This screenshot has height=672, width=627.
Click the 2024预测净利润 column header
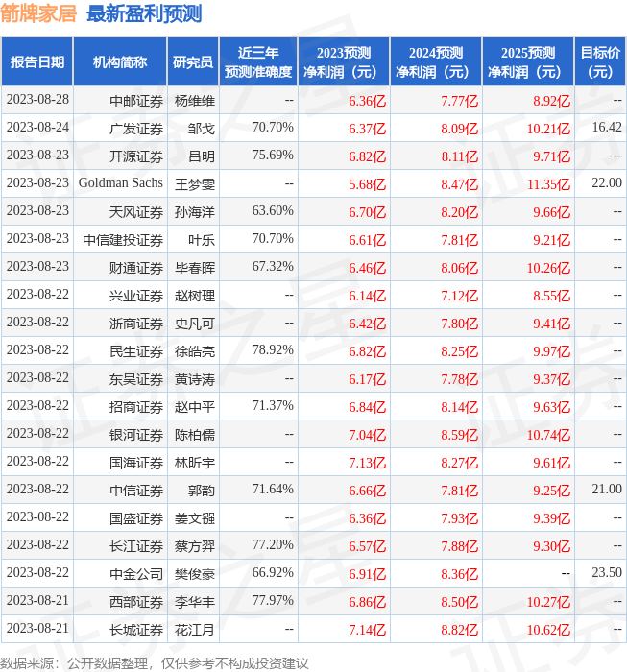(x=436, y=62)
